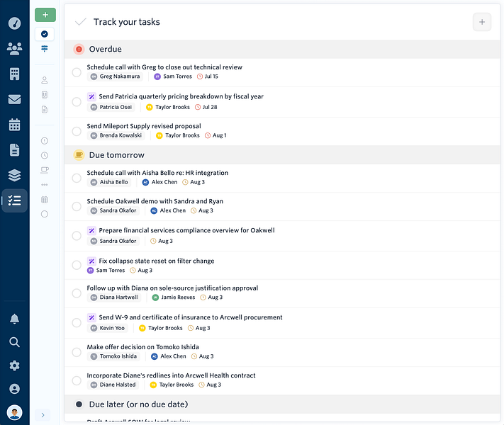
Task: Mark 'Send Mileport Supply revised proposal' complete
Action: coord(77,131)
